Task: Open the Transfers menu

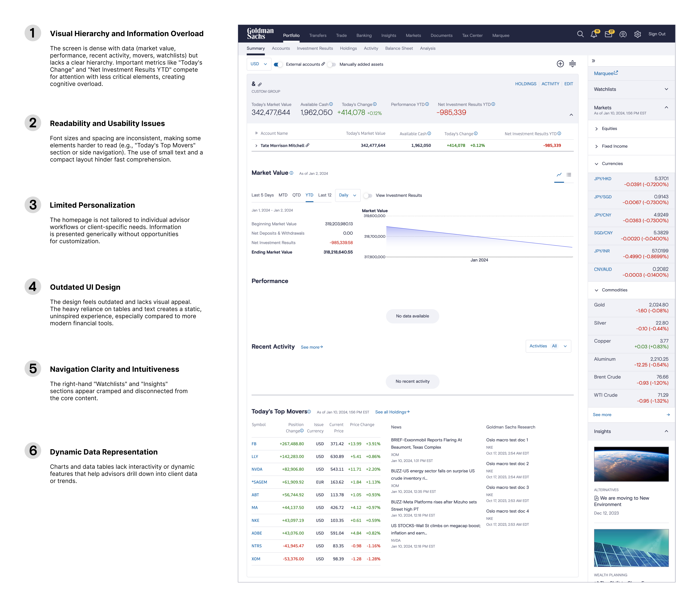Action: pos(318,35)
